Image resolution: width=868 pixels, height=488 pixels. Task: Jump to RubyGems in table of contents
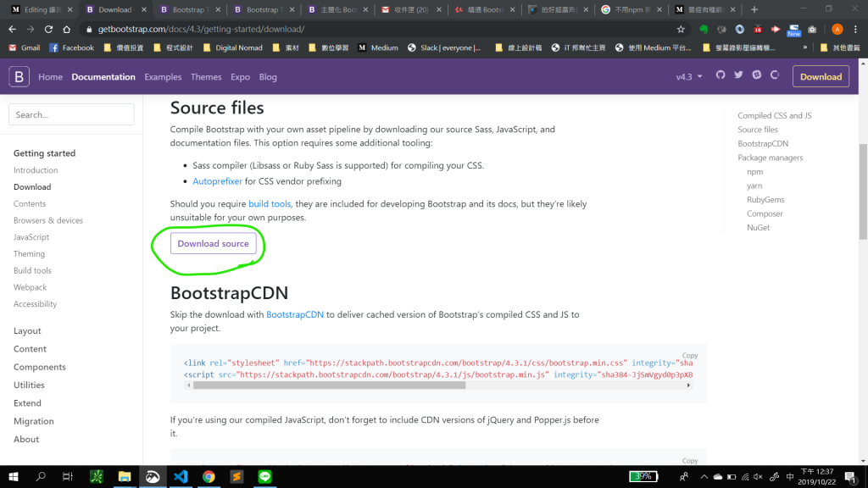765,200
